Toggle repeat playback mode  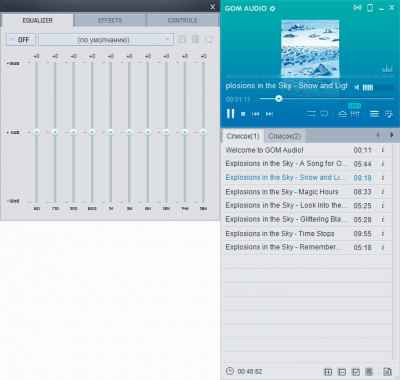tap(324, 114)
